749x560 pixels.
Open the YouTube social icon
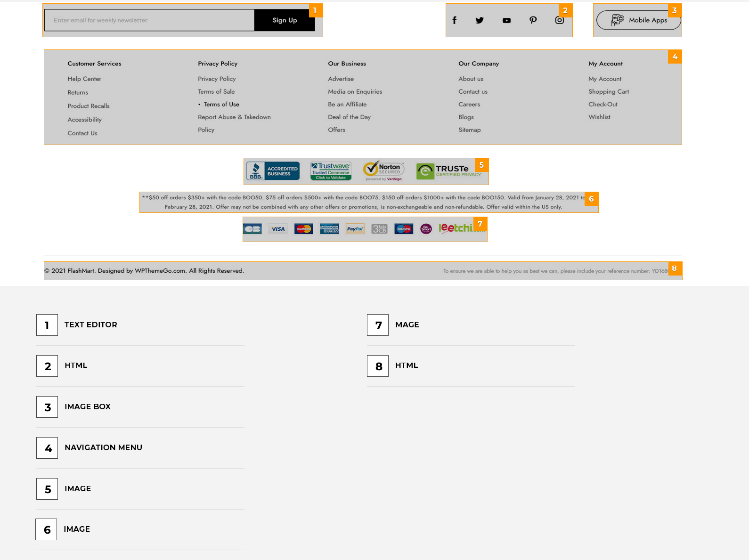coord(506,20)
